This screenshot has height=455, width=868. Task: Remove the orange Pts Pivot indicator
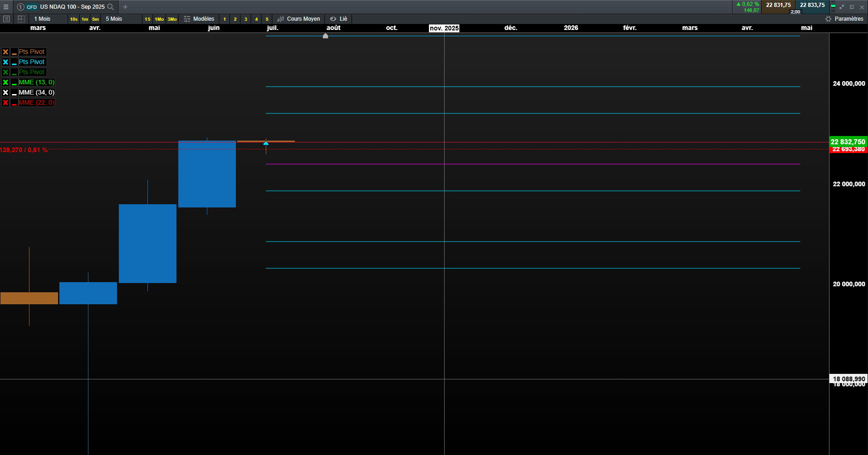click(6, 52)
